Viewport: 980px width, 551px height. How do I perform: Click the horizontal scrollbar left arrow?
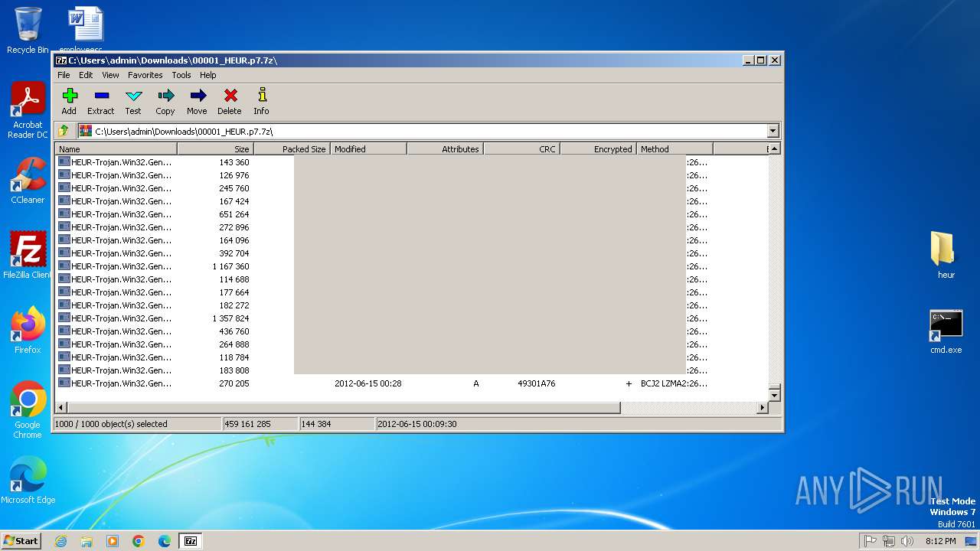tap(61, 408)
